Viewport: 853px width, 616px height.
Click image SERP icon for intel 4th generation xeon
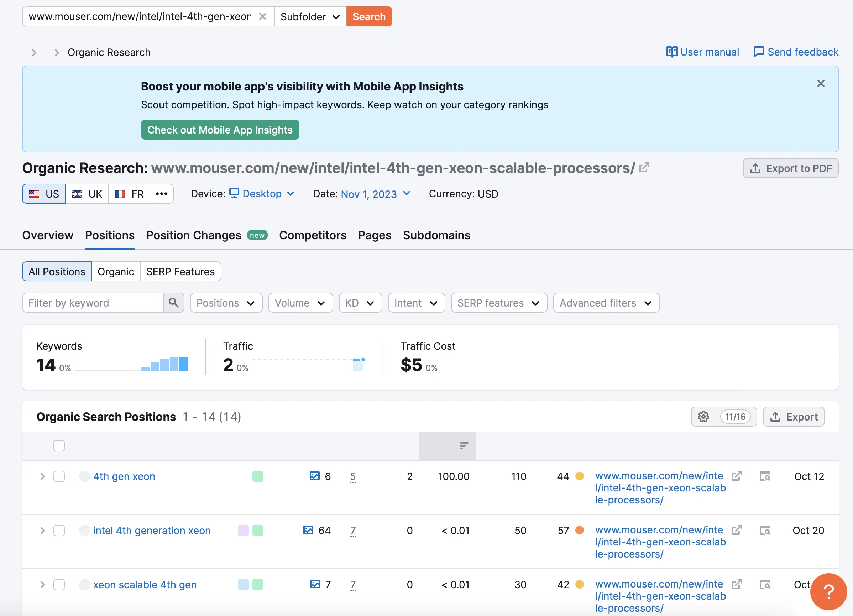308,530
